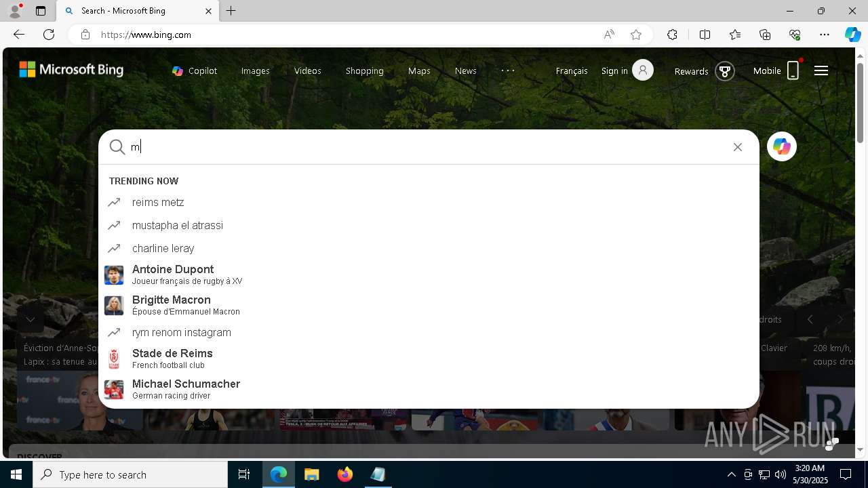Launch Firefox from taskbar
This screenshot has height=488, width=868.
click(x=344, y=474)
